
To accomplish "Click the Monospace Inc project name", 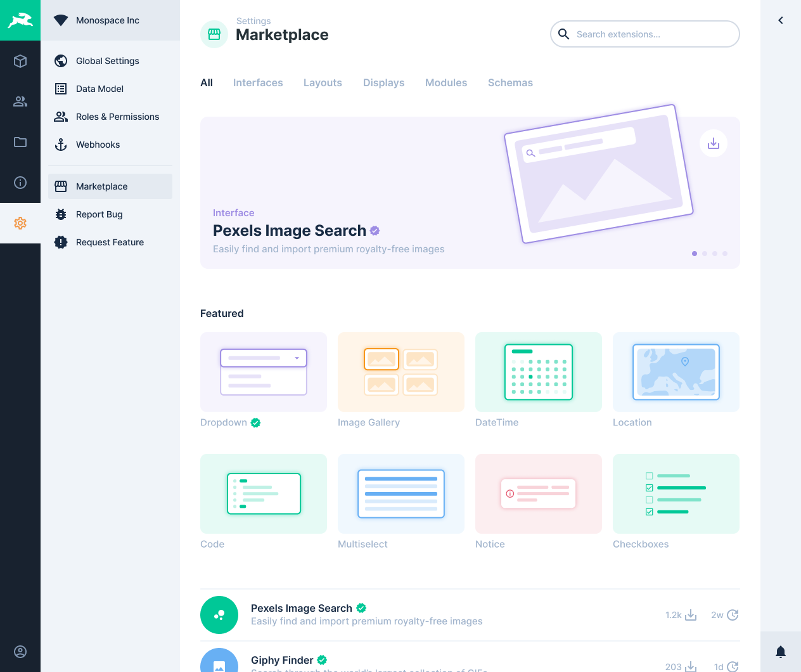I will (x=108, y=20).
